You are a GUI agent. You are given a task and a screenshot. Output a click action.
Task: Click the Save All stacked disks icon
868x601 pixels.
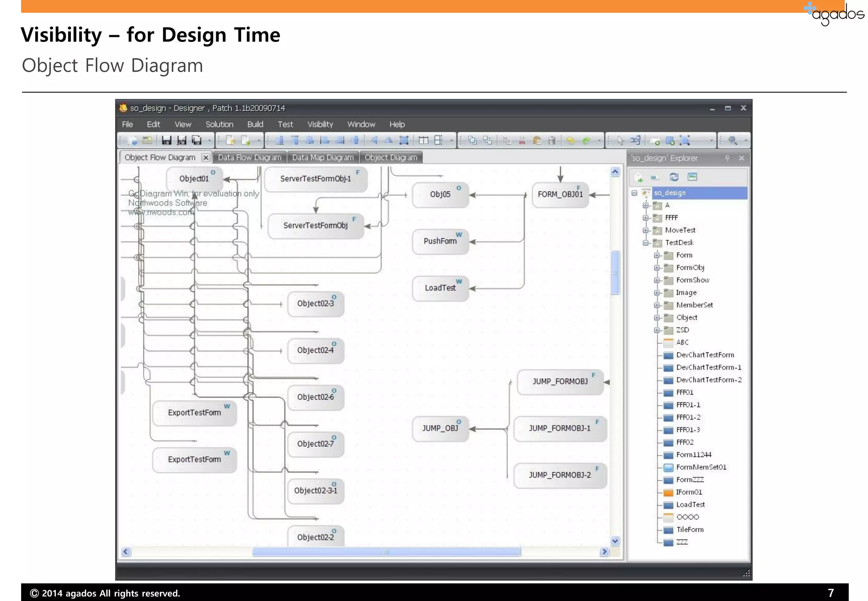point(197,140)
